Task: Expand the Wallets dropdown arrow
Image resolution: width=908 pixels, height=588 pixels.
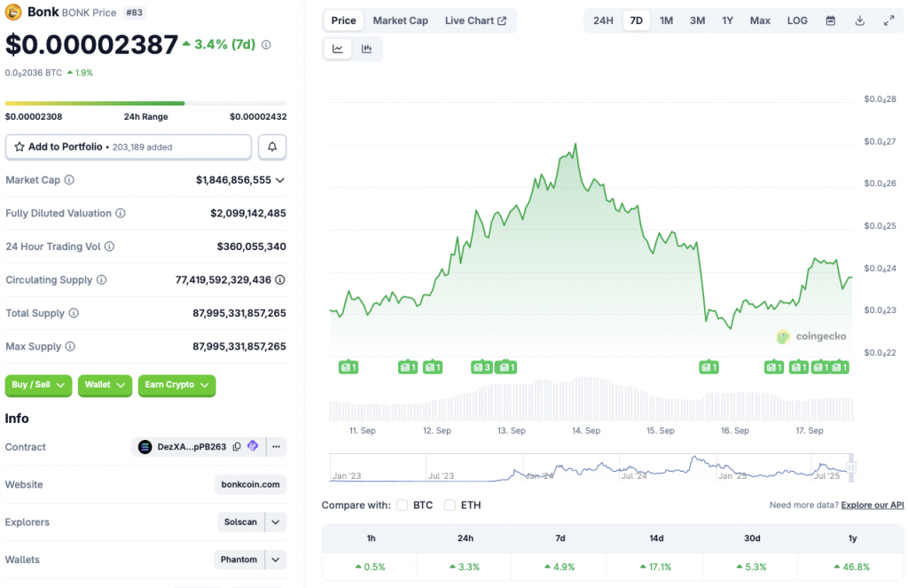Action: [x=276, y=560]
